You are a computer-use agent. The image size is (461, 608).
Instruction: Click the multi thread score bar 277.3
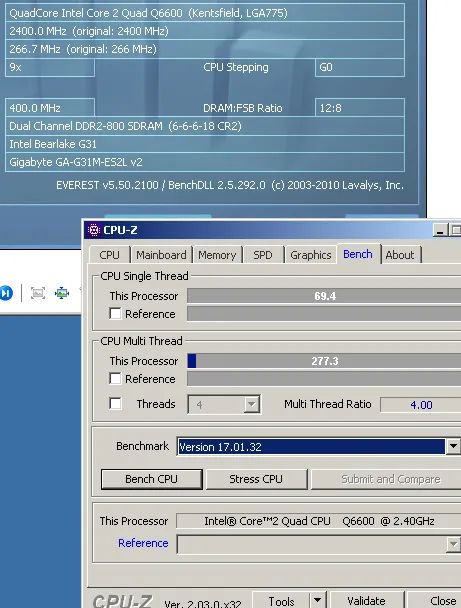[x=324, y=361]
